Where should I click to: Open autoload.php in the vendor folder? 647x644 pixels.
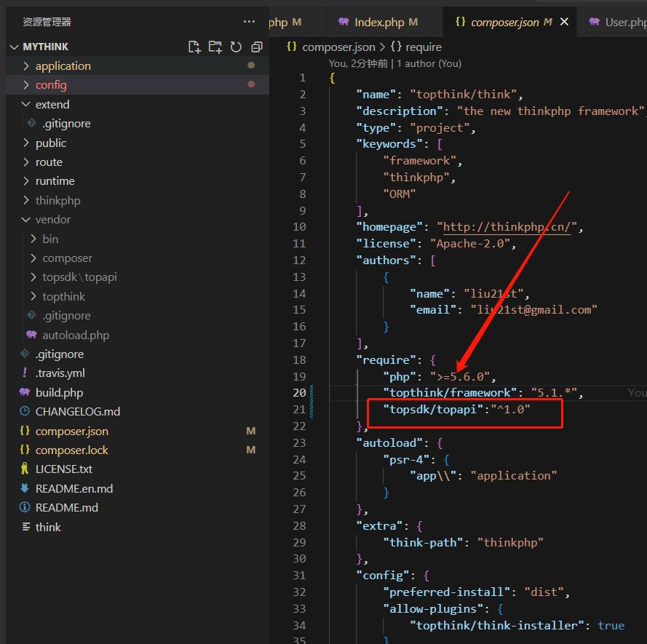[75, 335]
